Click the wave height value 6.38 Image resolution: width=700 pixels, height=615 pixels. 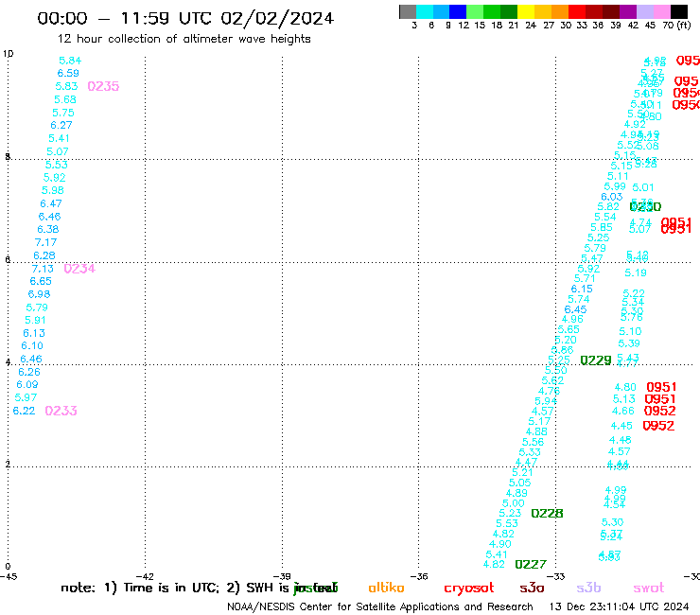point(47,229)
